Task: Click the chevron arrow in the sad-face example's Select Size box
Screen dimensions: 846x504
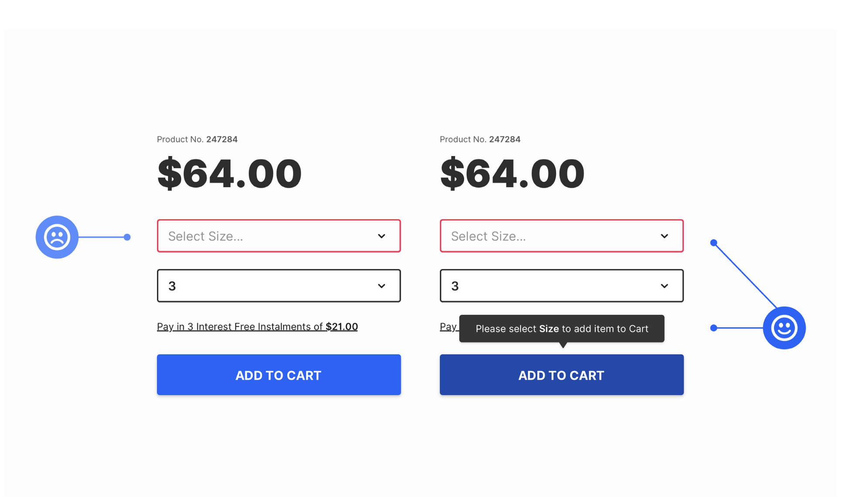Action: pos(382,236)
